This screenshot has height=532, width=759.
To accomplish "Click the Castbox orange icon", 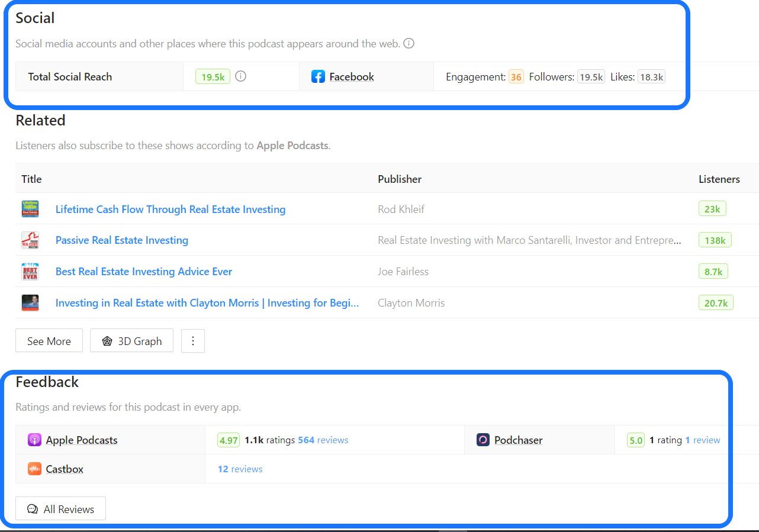I will point(34,469).
